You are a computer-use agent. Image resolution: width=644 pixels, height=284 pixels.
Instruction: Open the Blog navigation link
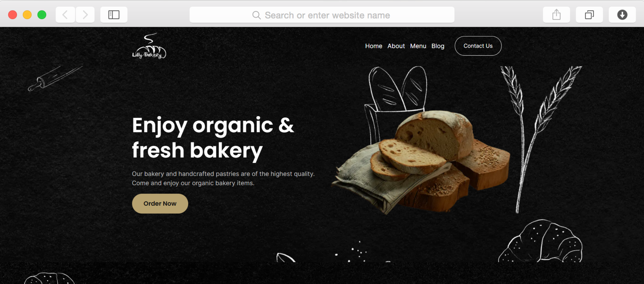pyautogui.click(x=438, y=46)
